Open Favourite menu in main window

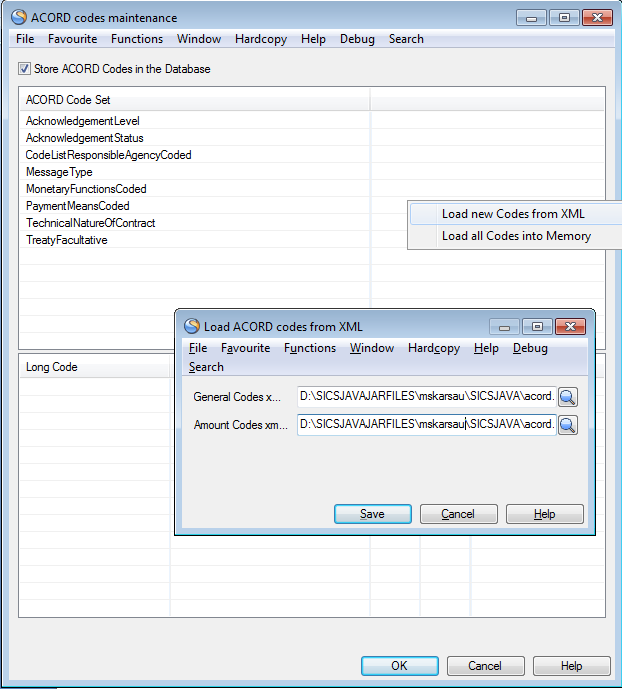point(72,39)
